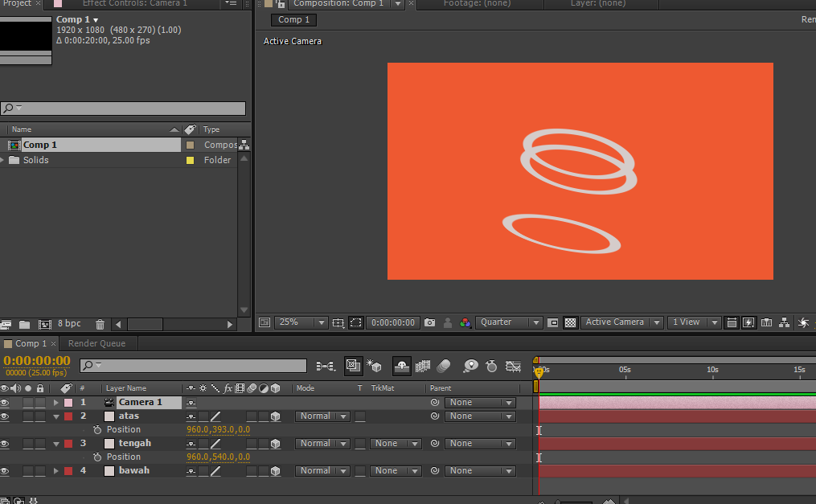Show channel and color management settings
Screen dimensions: 816x504
tap(465, 322)
